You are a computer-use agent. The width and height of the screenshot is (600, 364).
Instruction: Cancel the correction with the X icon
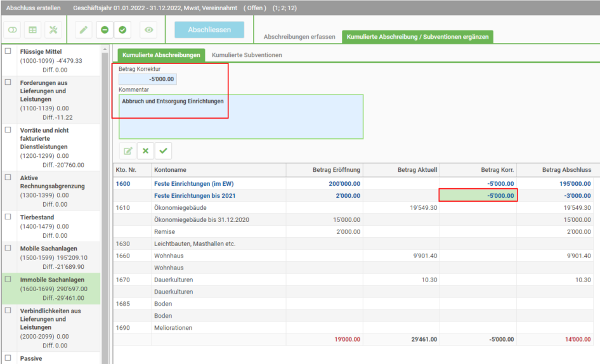145,151
